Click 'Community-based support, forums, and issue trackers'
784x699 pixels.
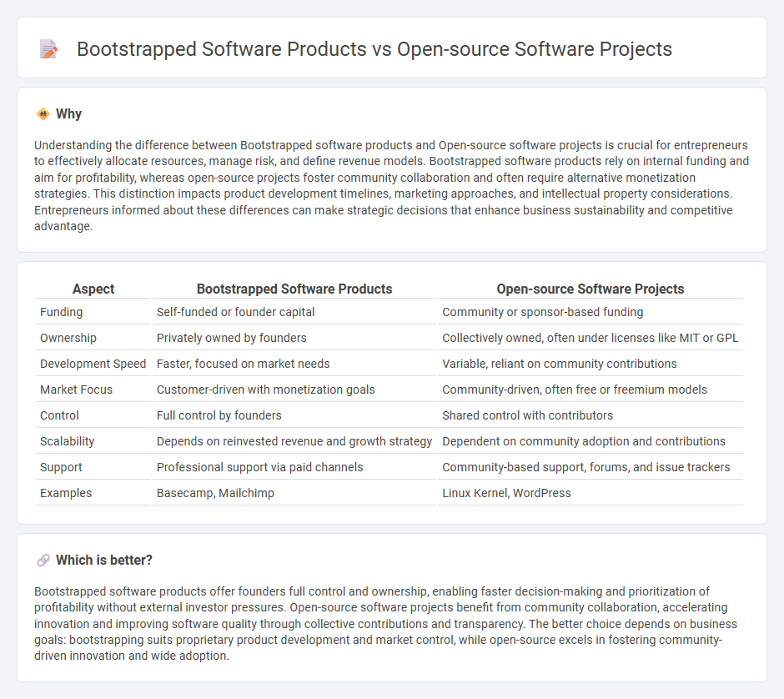pyautogui.click(x=590, y=467)
